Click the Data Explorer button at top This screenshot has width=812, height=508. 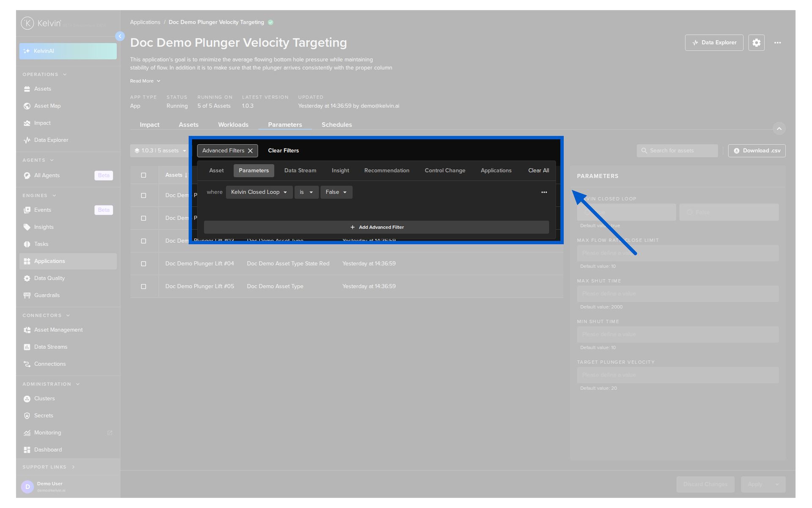714,43
